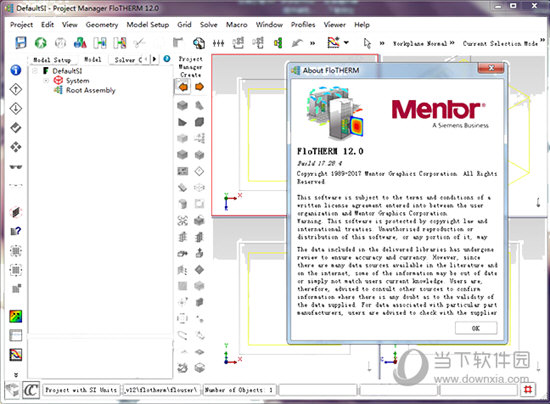This screenshot has height=404, width=550.
Task: Click the cylinder icon in Create palette
Action: click(x=182, y=204)
